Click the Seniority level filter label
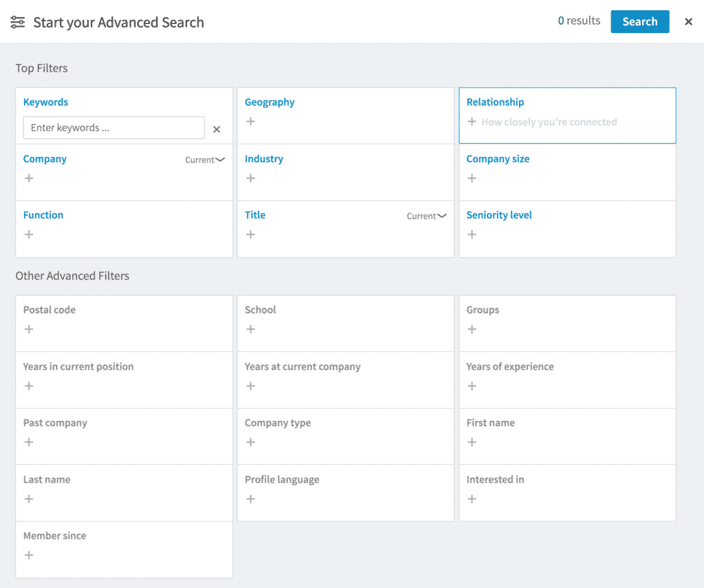 (x=499, y=215)
